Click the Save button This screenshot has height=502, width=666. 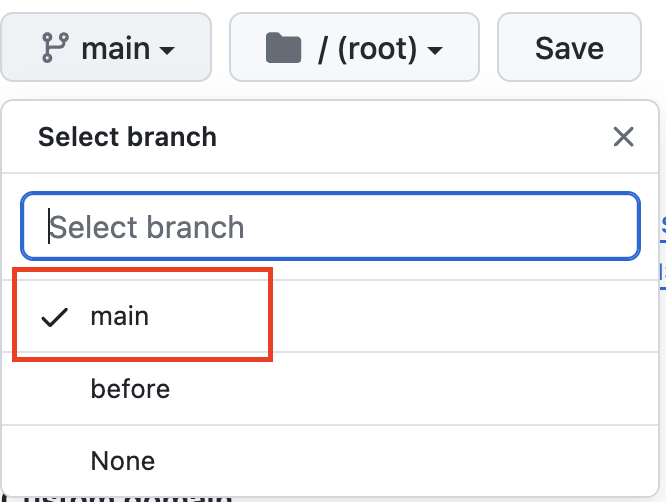point(569,47)
